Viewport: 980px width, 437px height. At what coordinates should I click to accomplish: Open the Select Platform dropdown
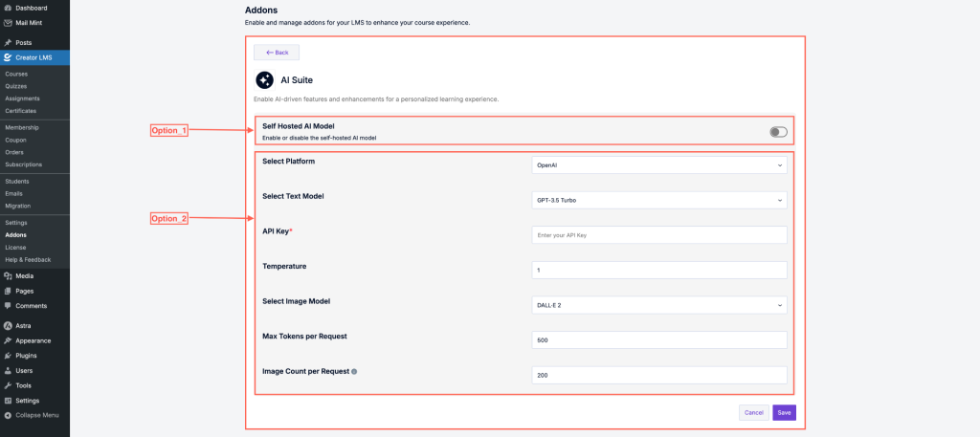point(659,165)
